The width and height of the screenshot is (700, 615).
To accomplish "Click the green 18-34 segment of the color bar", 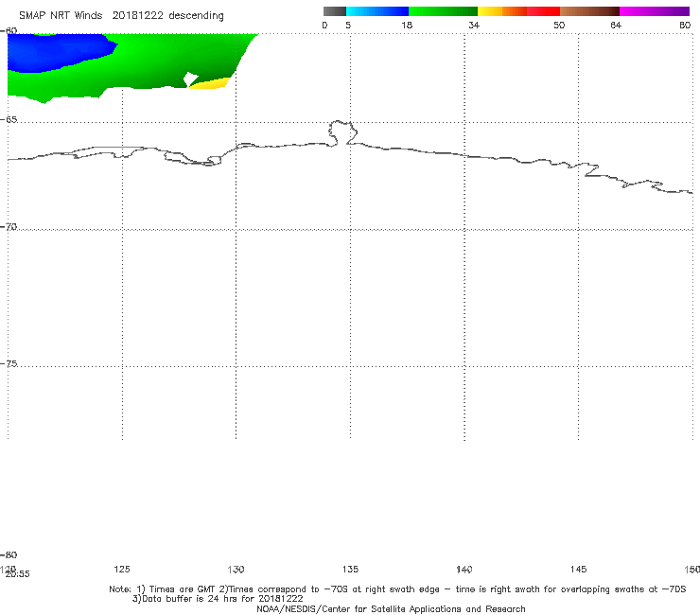I will click(x=443, y=11).
